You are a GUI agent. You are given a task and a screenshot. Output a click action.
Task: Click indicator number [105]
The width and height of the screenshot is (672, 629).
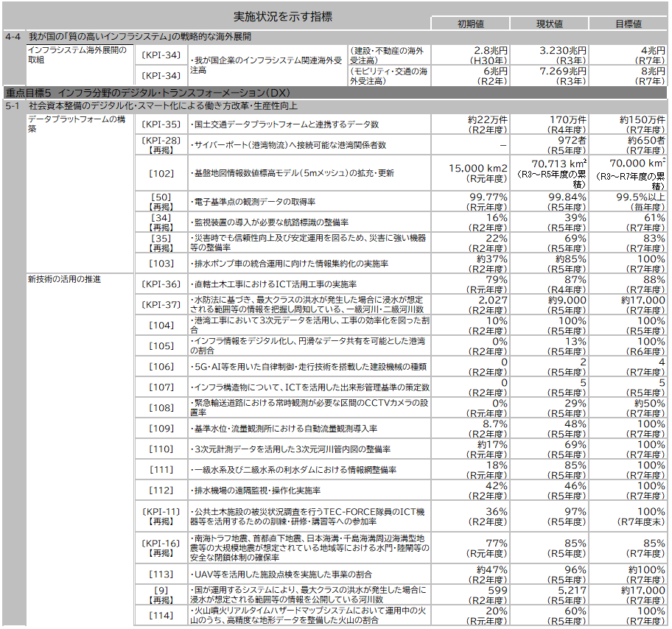(x=161, y=345)
